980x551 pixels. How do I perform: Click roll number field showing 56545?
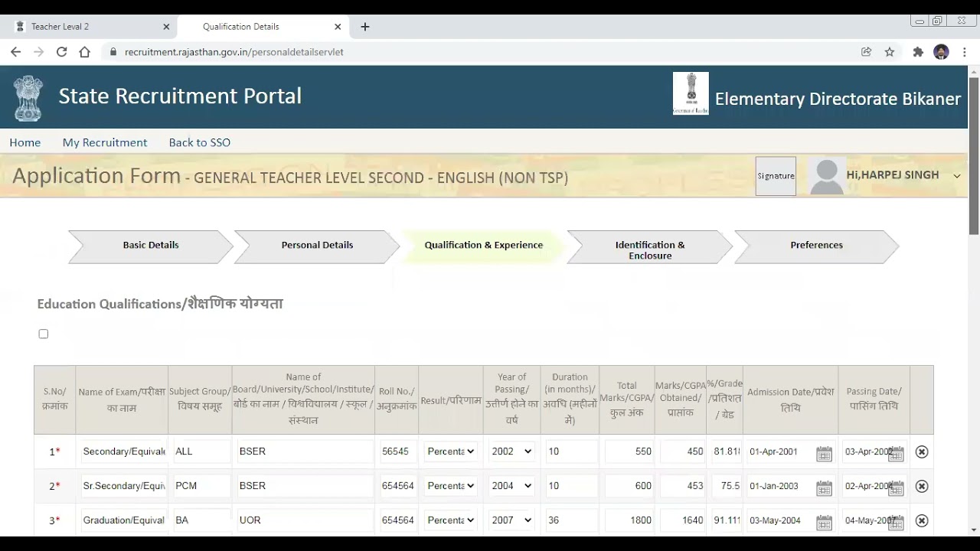397,452
